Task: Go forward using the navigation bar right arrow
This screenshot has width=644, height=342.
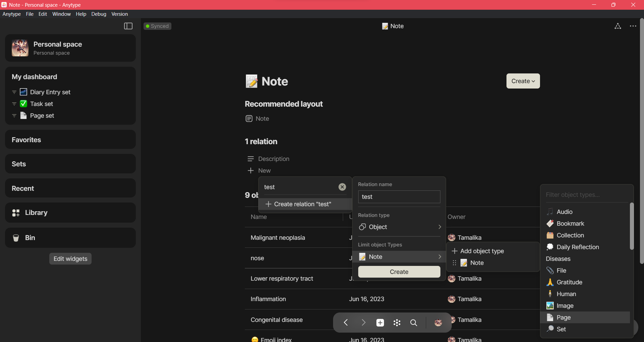Action: (363, 323)
